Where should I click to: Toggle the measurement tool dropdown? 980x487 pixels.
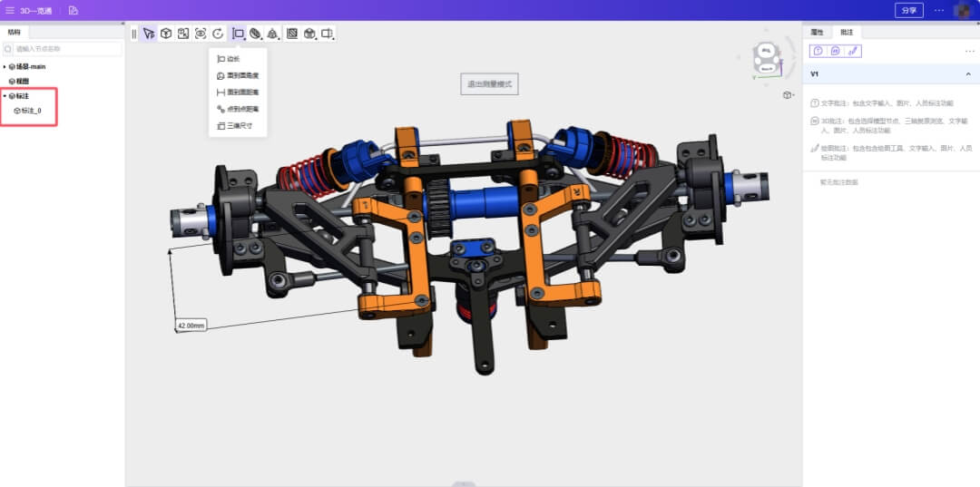(x=238, y=34)
